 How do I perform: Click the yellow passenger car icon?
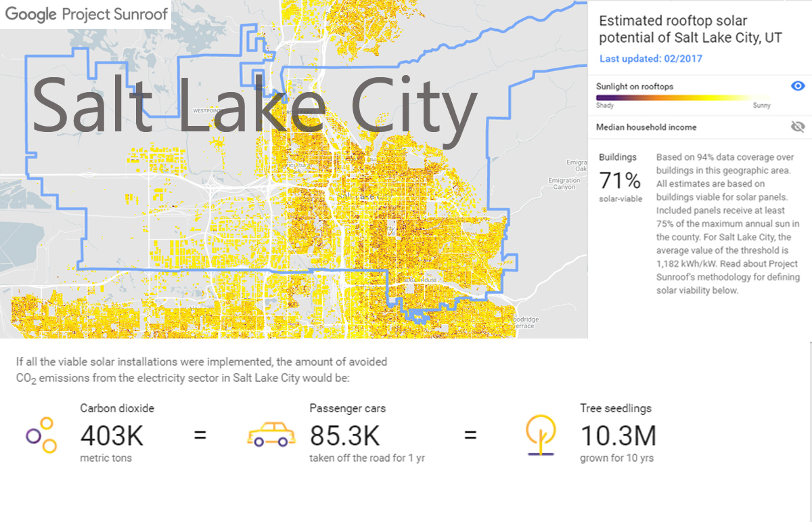271,435
